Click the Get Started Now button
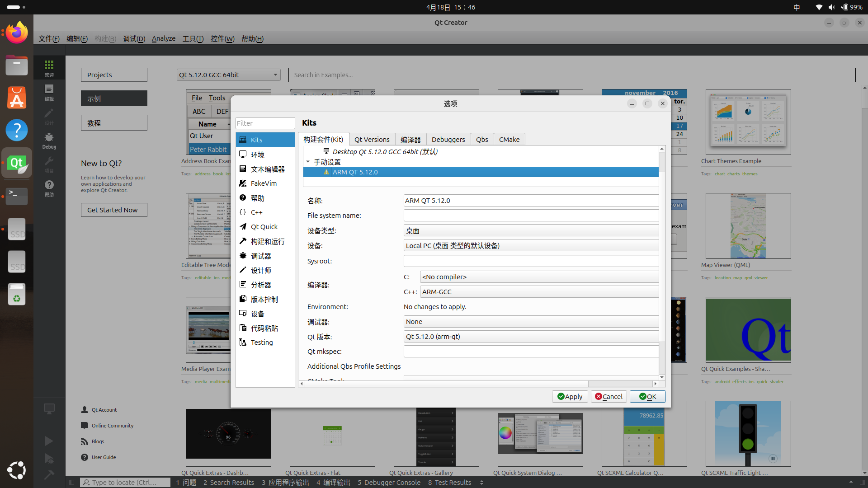 114,210
